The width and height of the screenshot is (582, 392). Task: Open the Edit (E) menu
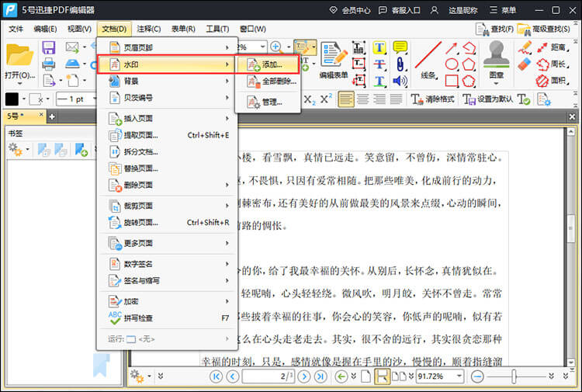point(45,29)
